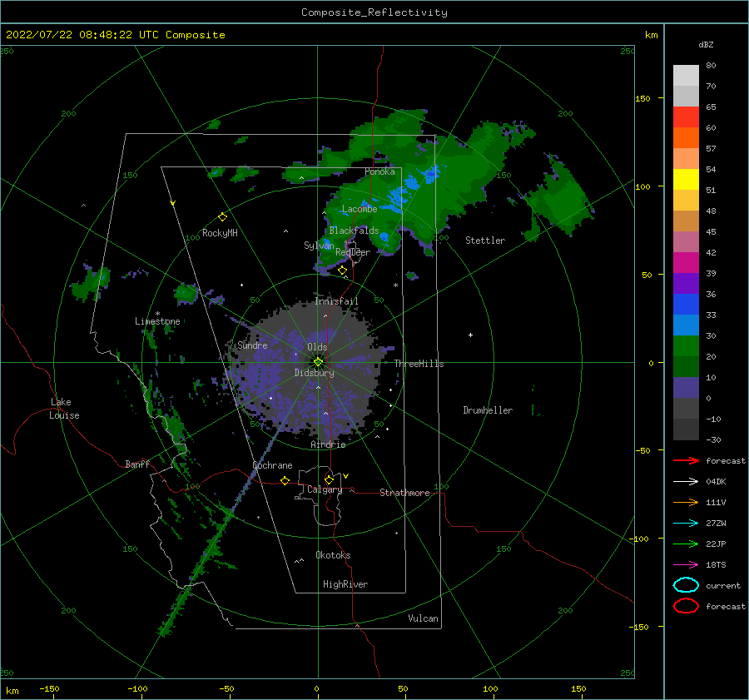Viewport: 749px width, 700px height.
Task: Click the Limestone label
Action: (x=157, y=321)
